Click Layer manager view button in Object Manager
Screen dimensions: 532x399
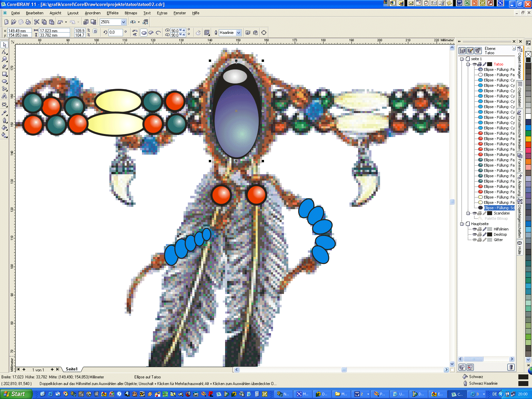point(478,51)
